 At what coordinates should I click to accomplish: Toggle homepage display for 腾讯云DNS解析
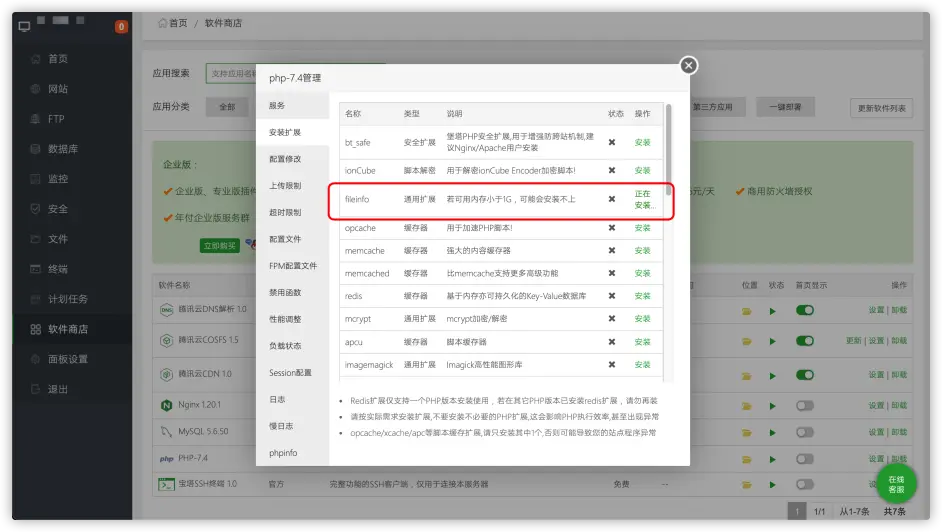pos(804,310)
